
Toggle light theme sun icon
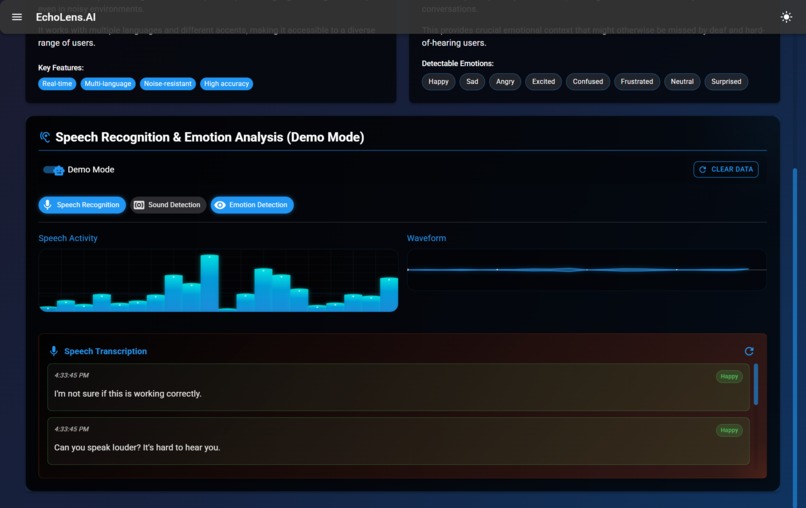786,17
